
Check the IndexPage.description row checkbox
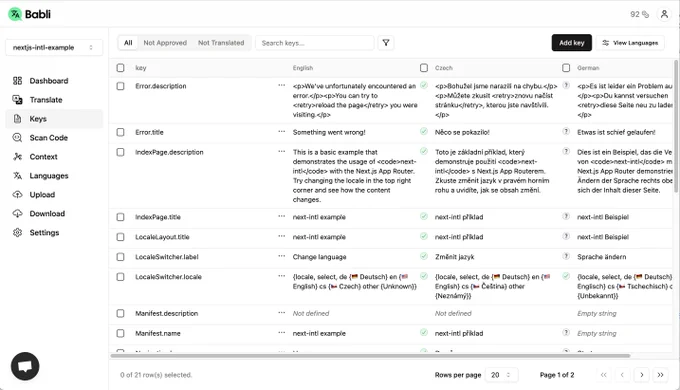click(x=121, y=152)
